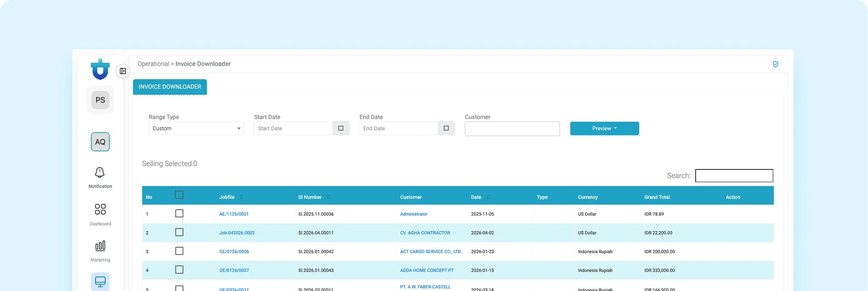868x291 pixels.
Task: Check row 4 OE/0126/0007 checkbox
Action: pos(179,270)
